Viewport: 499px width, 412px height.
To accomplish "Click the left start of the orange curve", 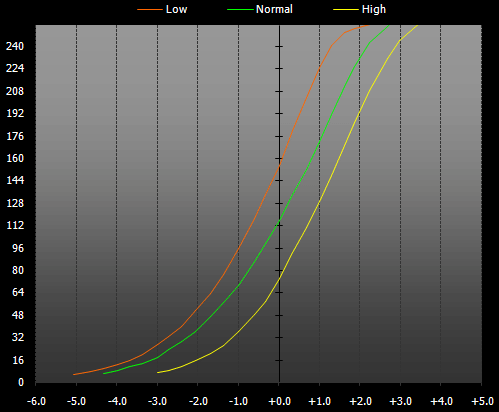I will point(74,374).
